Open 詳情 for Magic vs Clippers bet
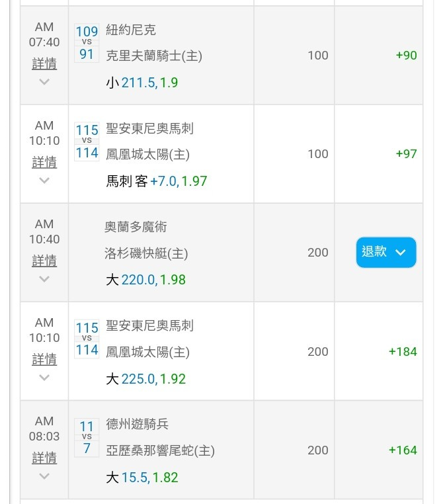445x504 pixels. pyautogui.click(x=44, y=261)
